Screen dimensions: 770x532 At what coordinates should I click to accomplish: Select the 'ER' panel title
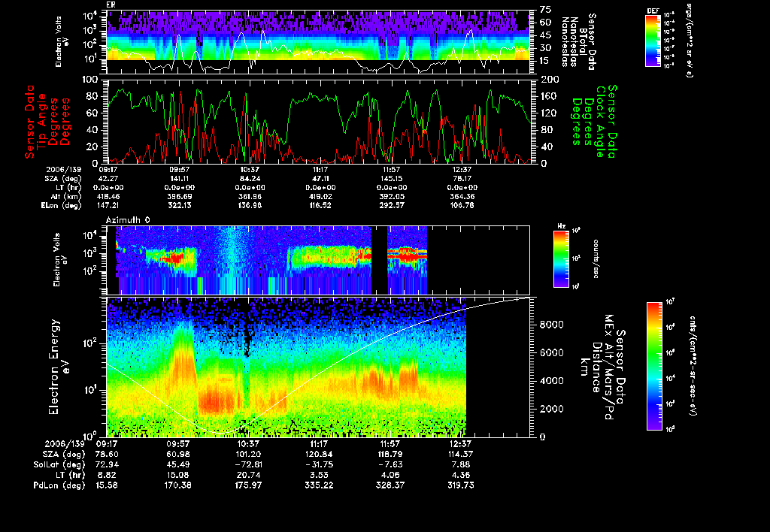click(110, 5)
